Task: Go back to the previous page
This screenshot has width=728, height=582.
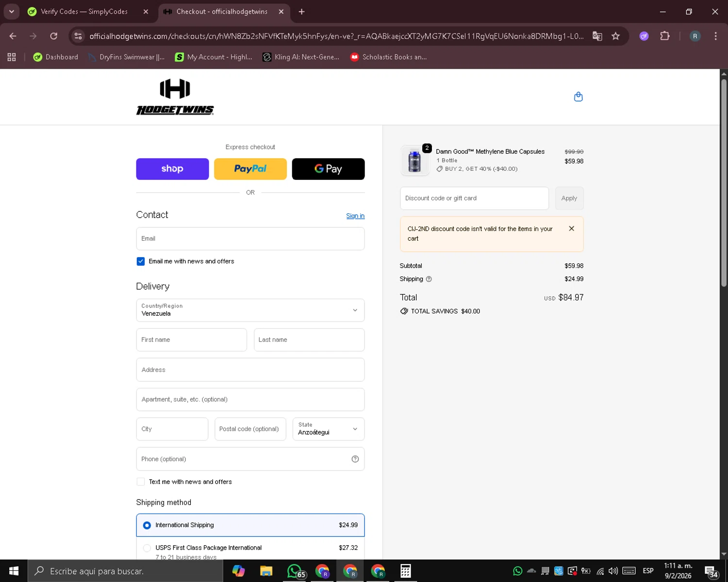Action: coord(13,36)
